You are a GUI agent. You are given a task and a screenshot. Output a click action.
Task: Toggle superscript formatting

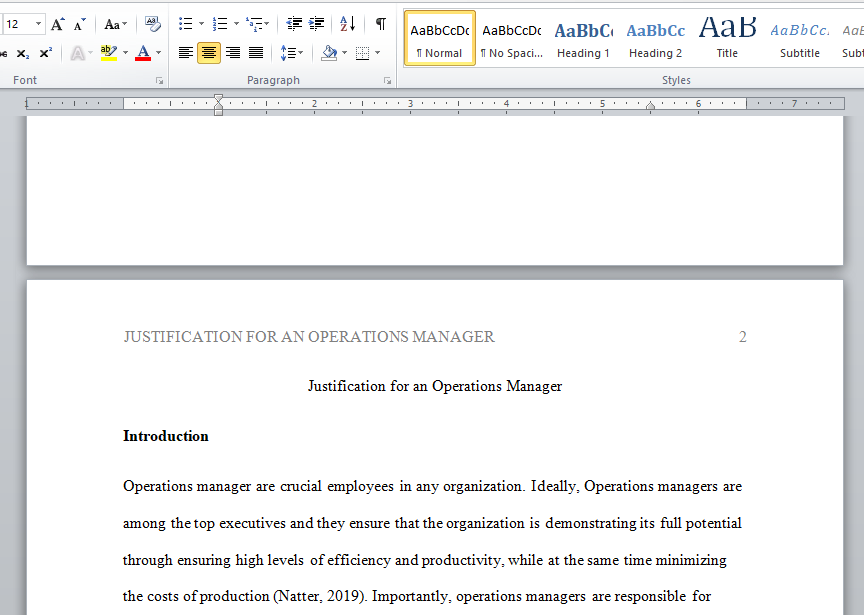[46, 53]
